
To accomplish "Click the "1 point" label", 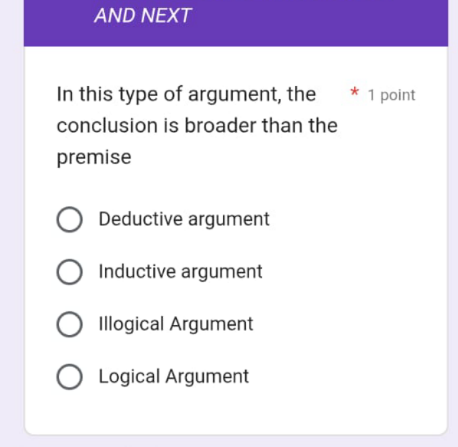I will pyautogui.click(x=392, y=95).
